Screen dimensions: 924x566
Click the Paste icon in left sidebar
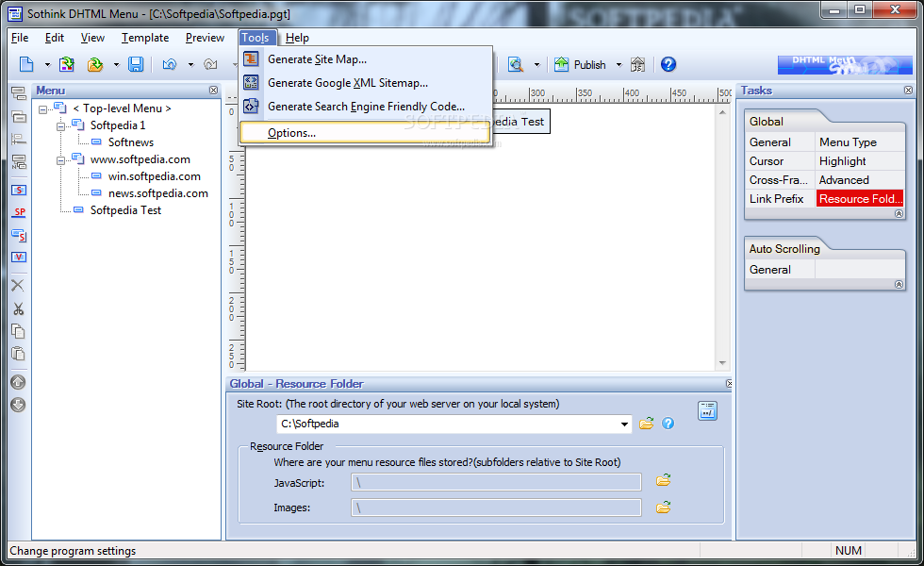(18, 353)
